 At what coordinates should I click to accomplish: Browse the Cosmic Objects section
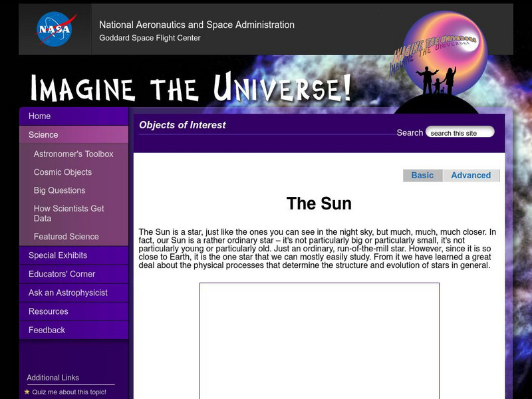pyautogui.click(x=63, y=172)
